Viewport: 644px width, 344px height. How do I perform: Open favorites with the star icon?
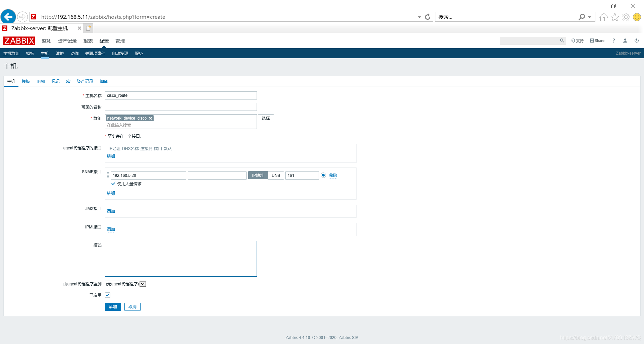pos(614,17)
